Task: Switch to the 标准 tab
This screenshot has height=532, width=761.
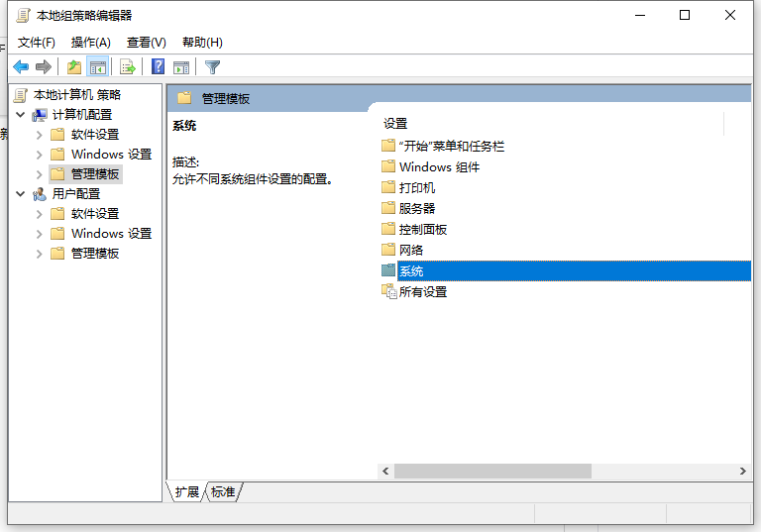Action: click(224, 492)
